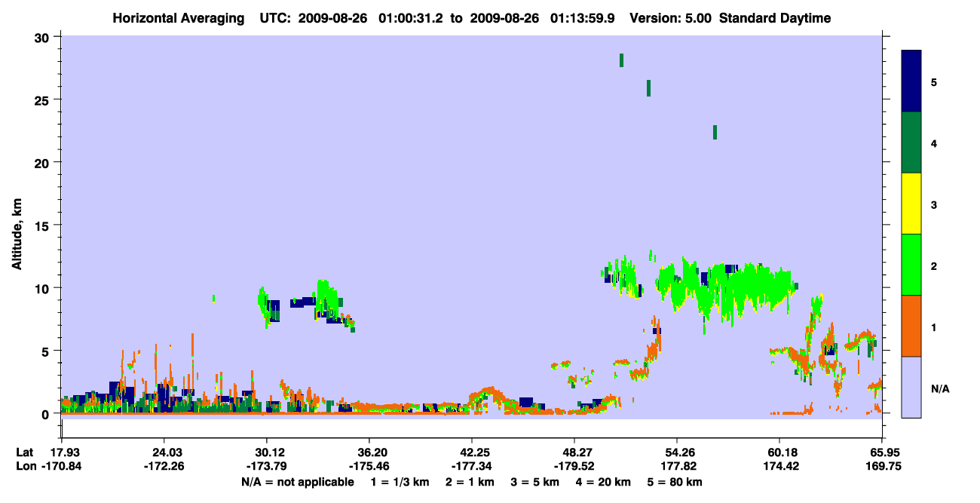Click the yellow legend swatch labeled 3
The image size is (980, 503).
[911, 204]
